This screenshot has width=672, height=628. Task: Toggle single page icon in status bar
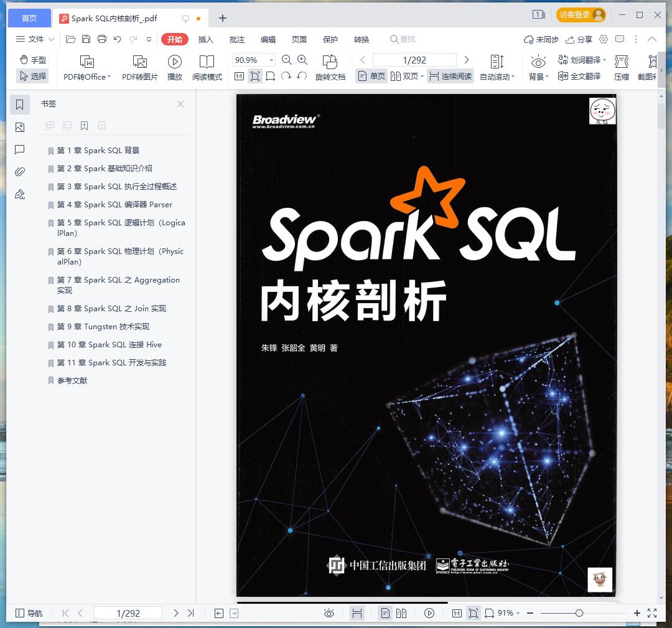(385, 613)
